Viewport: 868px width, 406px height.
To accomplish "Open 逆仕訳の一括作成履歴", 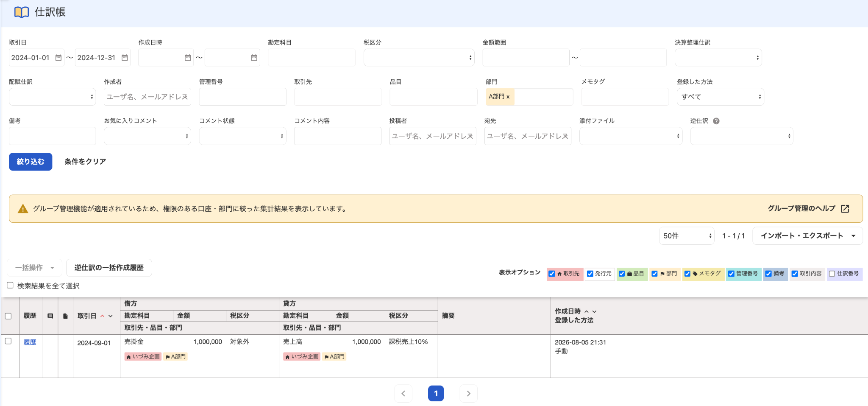I will tap(109, 268).
